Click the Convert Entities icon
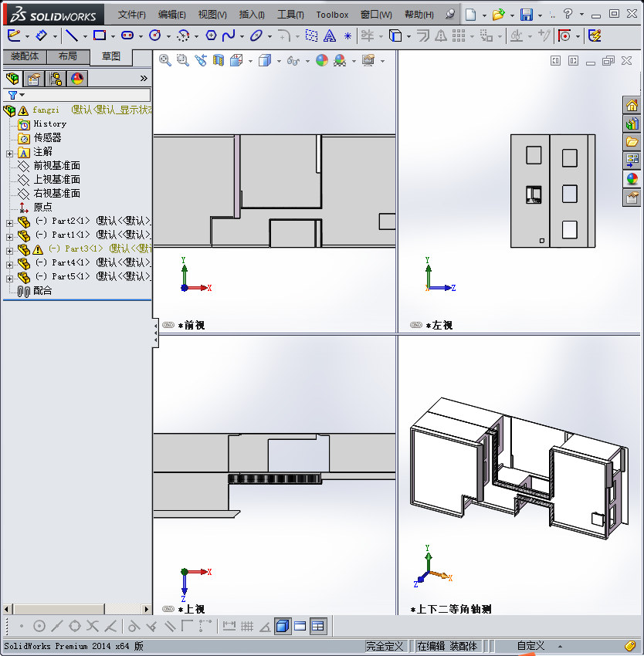The height and width of the screenshot is (656, 644). (x=395, y=36)
